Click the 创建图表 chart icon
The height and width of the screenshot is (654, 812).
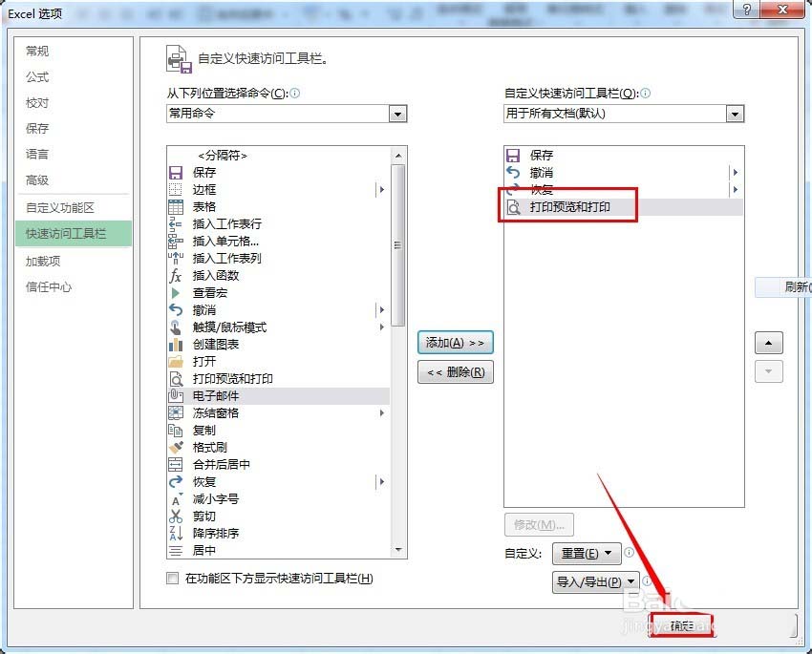click(x=176, y=344)
